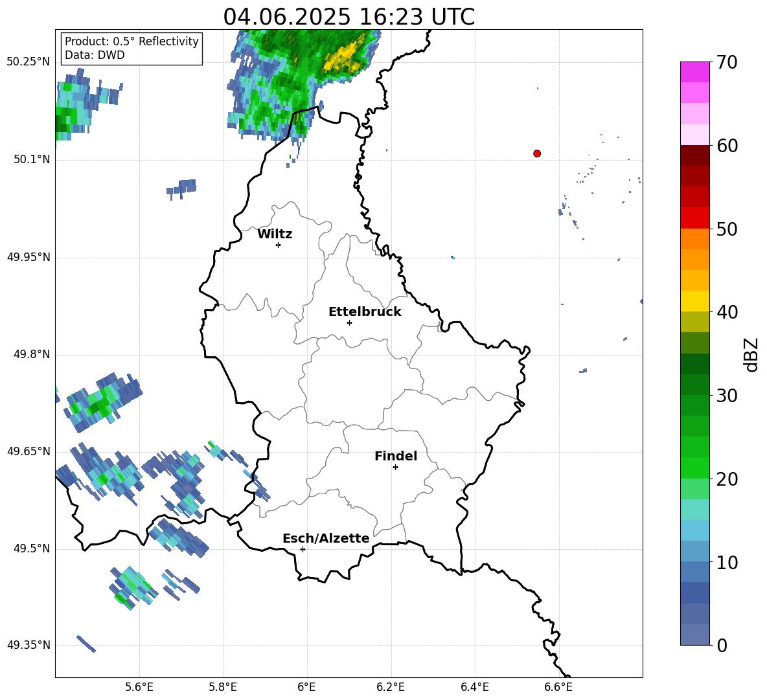The image size is (767, 700).
Task: Click the 50 colorbar tick label
Action: [x=727, y=229]
